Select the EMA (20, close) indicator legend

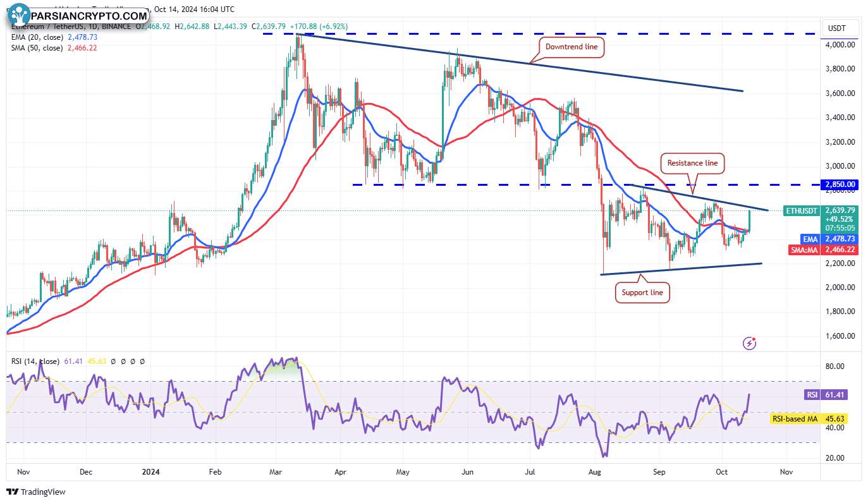pos(37,37)
